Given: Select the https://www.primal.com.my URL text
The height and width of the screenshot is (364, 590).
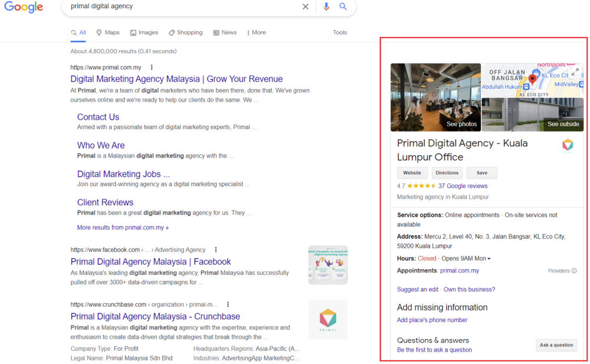Looking at the screenshot, I should click(x=106, y=67).
